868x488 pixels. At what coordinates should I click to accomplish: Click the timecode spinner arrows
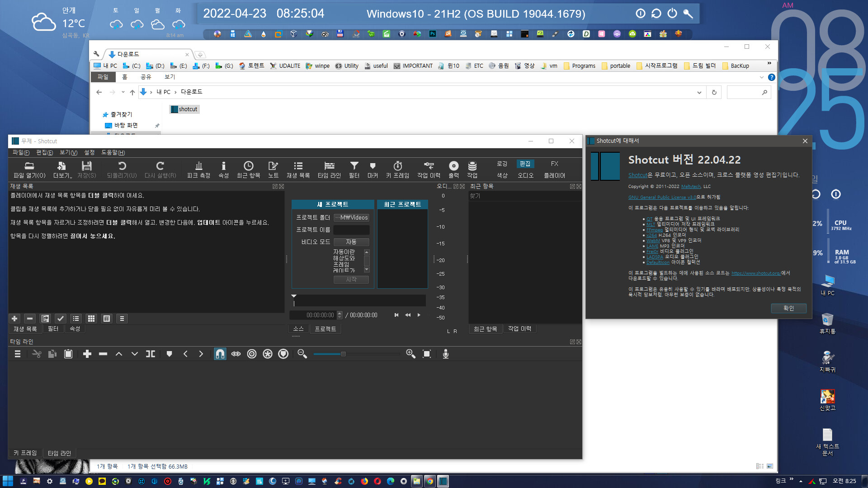click(340, 315)
